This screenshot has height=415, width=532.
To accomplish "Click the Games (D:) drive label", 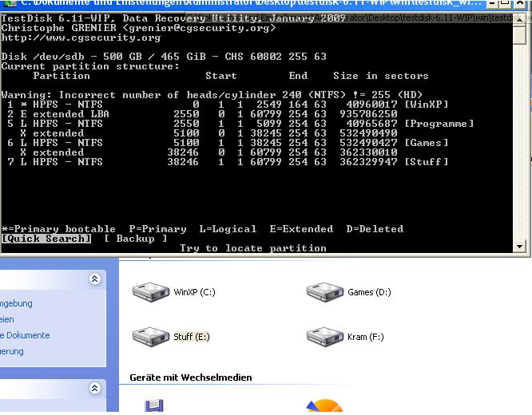I will [x=369, y=292].
